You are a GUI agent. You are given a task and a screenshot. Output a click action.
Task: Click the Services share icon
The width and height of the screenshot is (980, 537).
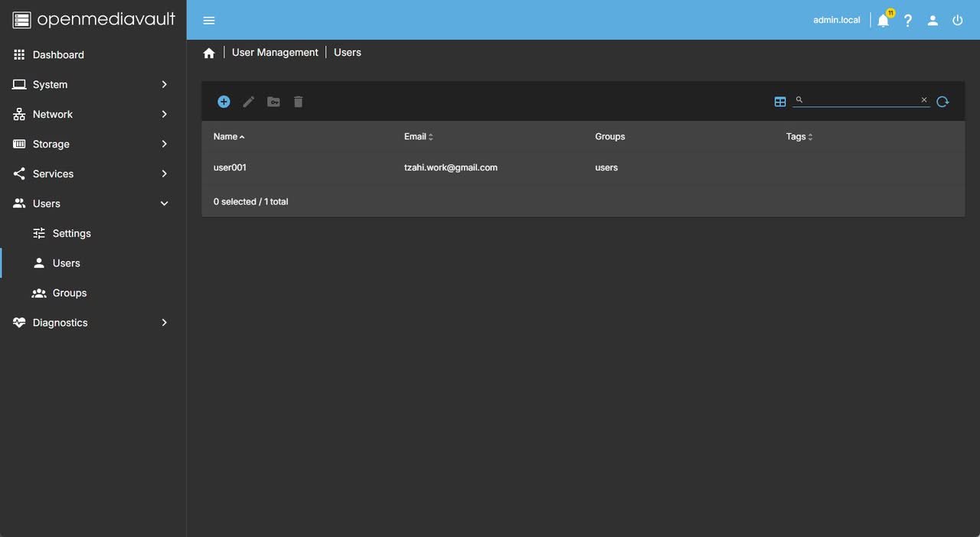point(19,174)
